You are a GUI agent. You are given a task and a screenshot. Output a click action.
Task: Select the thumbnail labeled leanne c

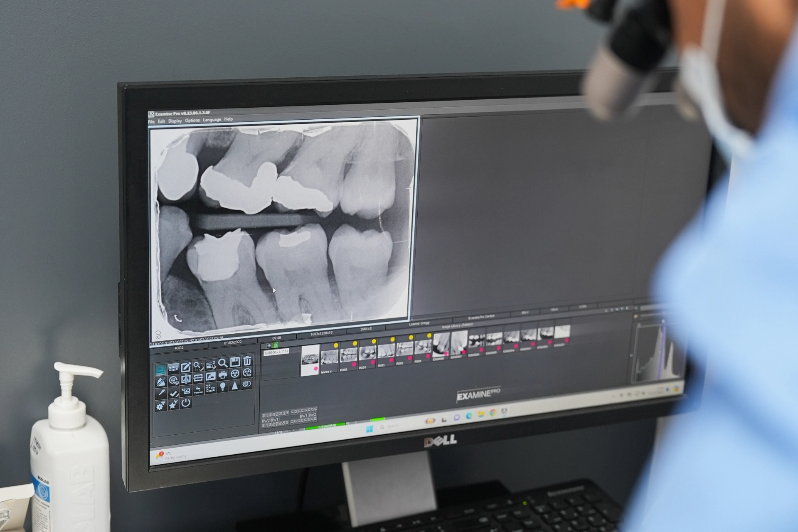[329, 359]
